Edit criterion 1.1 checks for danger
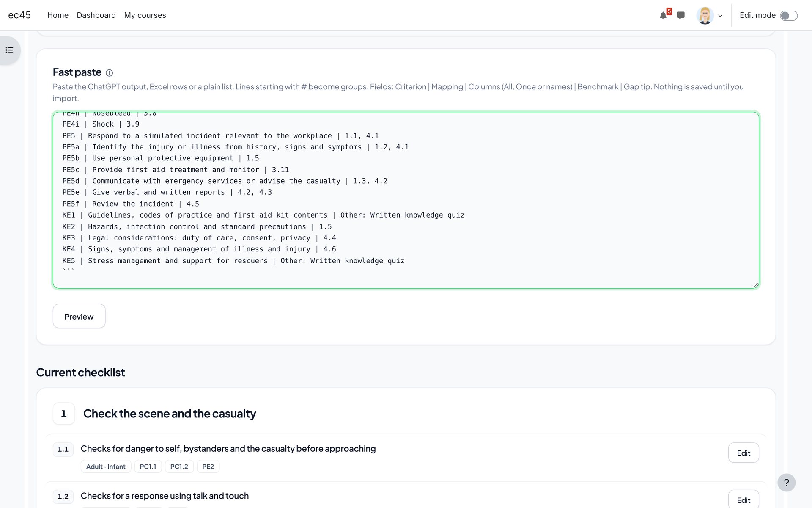Screen dimensions: 812x508 pos(743,453)
